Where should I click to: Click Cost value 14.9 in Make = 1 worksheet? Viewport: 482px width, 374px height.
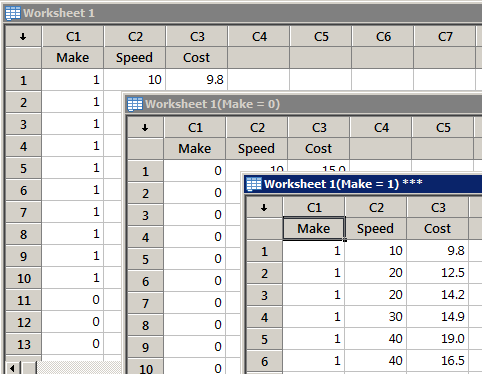click(438, 317)
